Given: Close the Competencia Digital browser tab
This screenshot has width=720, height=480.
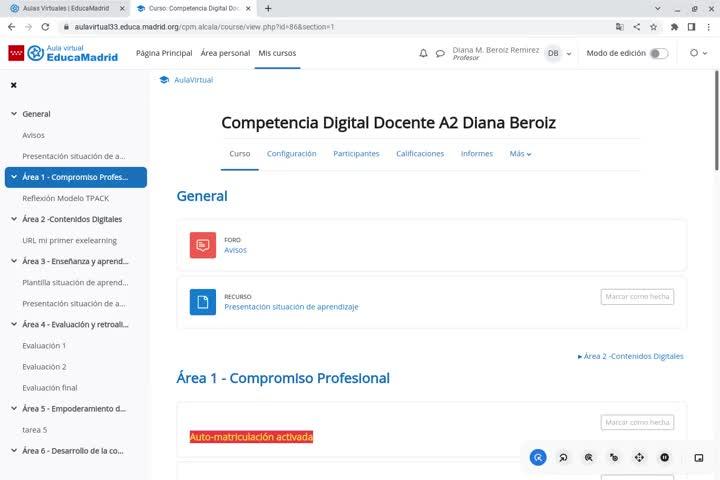Looking at the screenshot, I should pos(248,8).
